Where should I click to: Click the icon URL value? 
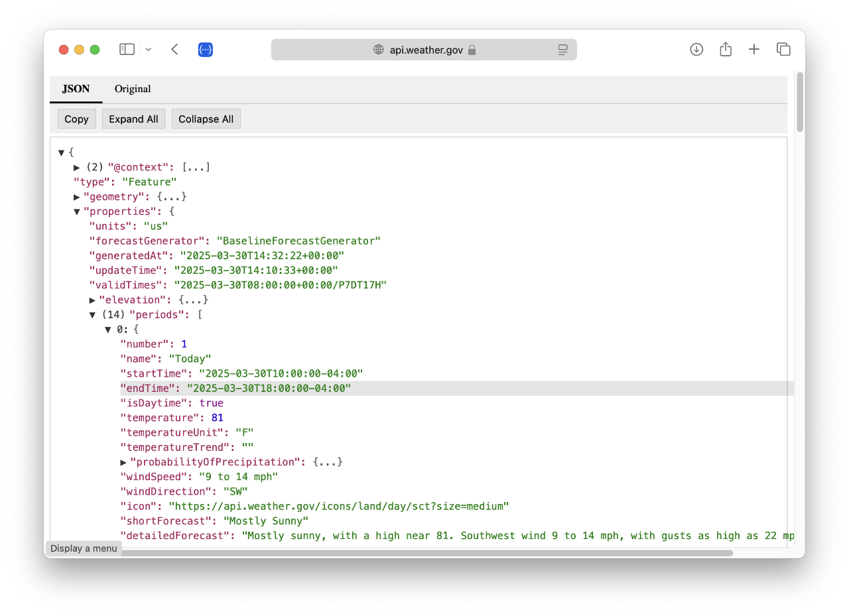coord(339,506)
